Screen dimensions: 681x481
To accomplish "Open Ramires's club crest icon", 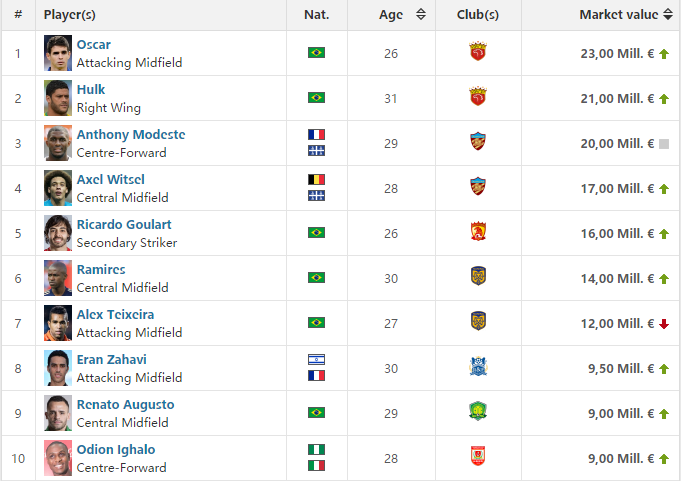I will 478,277.
